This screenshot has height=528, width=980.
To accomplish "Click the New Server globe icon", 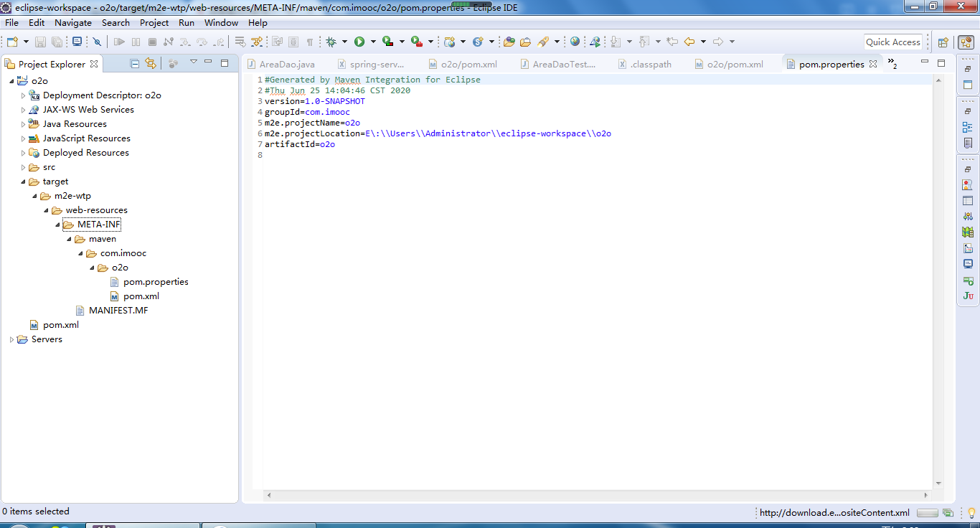I will coord(450,42).
